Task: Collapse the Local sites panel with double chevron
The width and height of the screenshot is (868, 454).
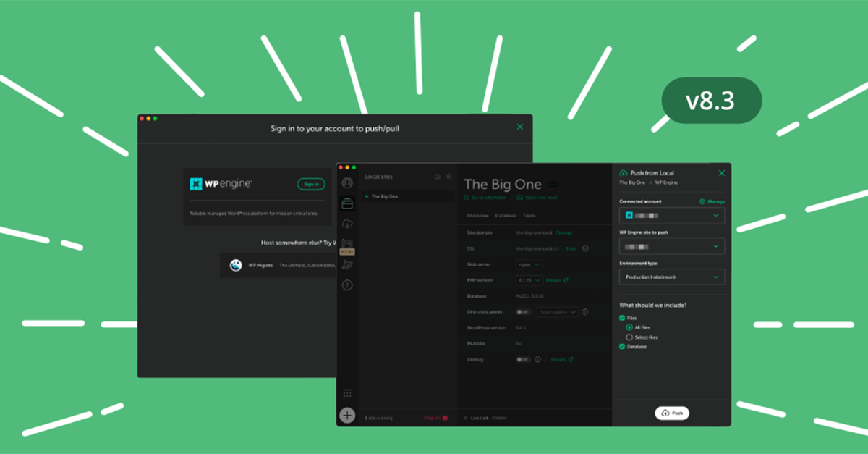Action: click(x=448, y=177)
